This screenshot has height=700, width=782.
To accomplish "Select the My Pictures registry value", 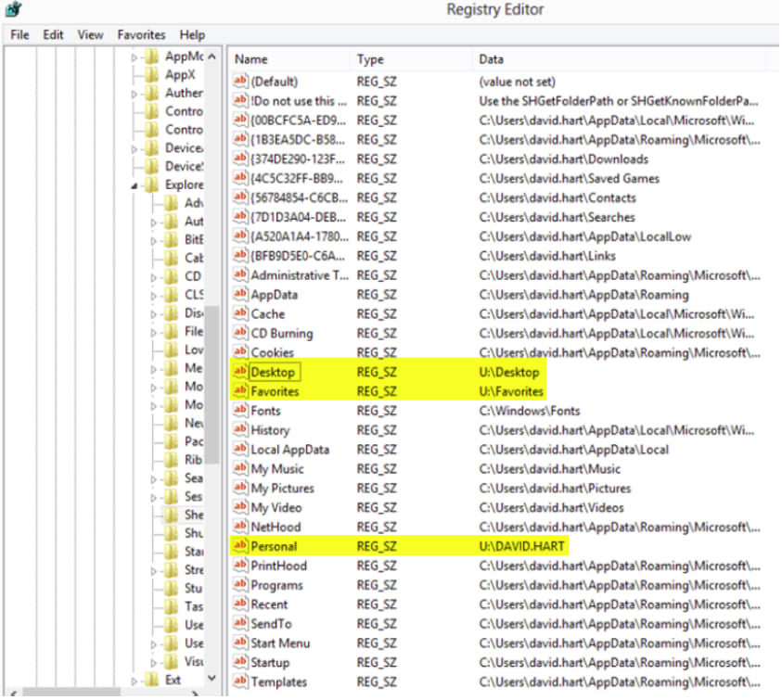I will (x=282, y=488).
